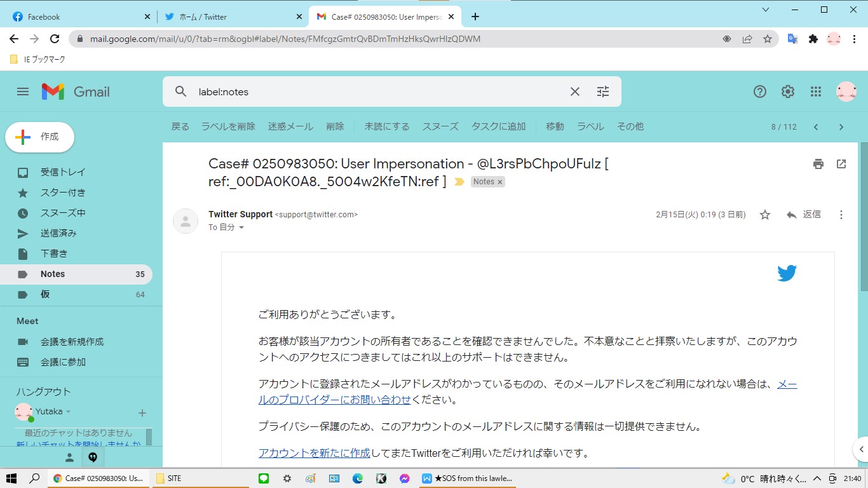Go to the next email arrow

[841, 127]
